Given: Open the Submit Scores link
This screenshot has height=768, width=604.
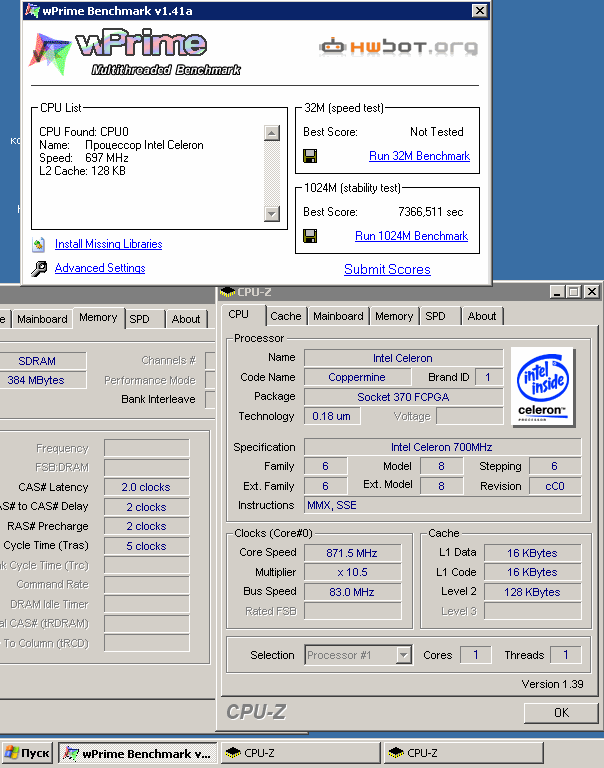Looking at the screenshot, I should pyautogui.click(x=387, y=269).
